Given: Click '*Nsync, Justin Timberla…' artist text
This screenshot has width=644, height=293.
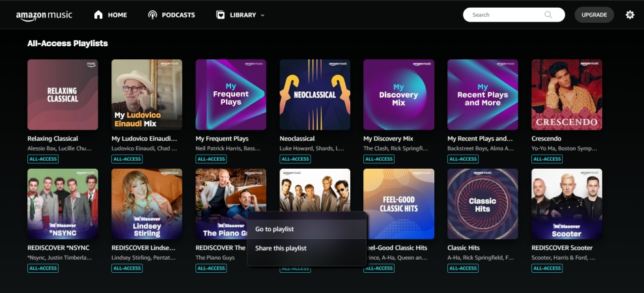Looking at the screenshot, I should (59, 258).
